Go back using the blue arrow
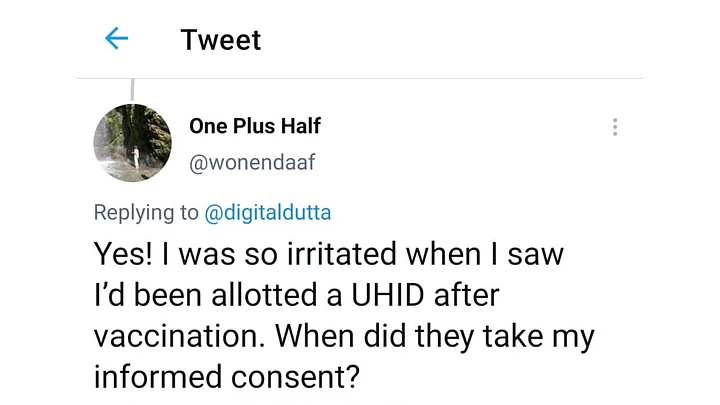 tap(117, 39)
